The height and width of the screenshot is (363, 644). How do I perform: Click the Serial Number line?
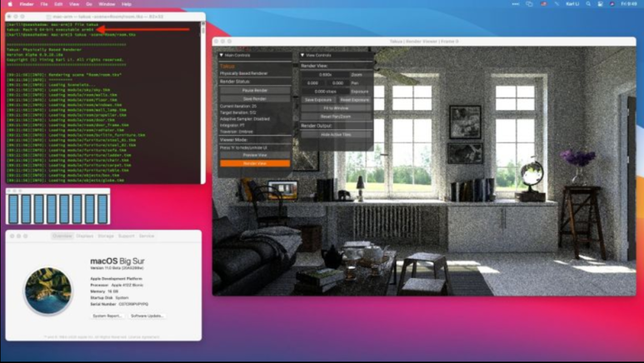pyautogui.click(x=119, y=304)
